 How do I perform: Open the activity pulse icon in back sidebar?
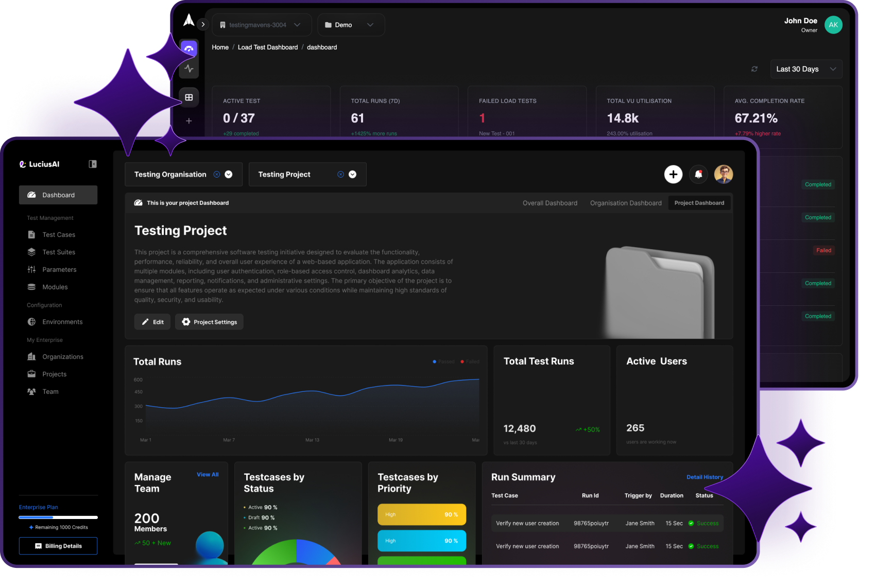click(189, 68)
